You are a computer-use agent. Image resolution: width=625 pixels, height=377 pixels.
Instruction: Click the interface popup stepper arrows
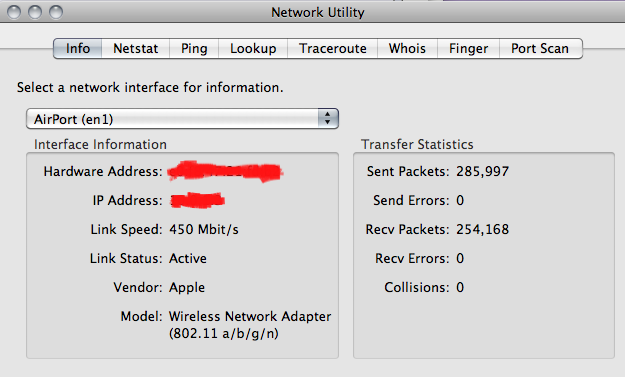328,118
